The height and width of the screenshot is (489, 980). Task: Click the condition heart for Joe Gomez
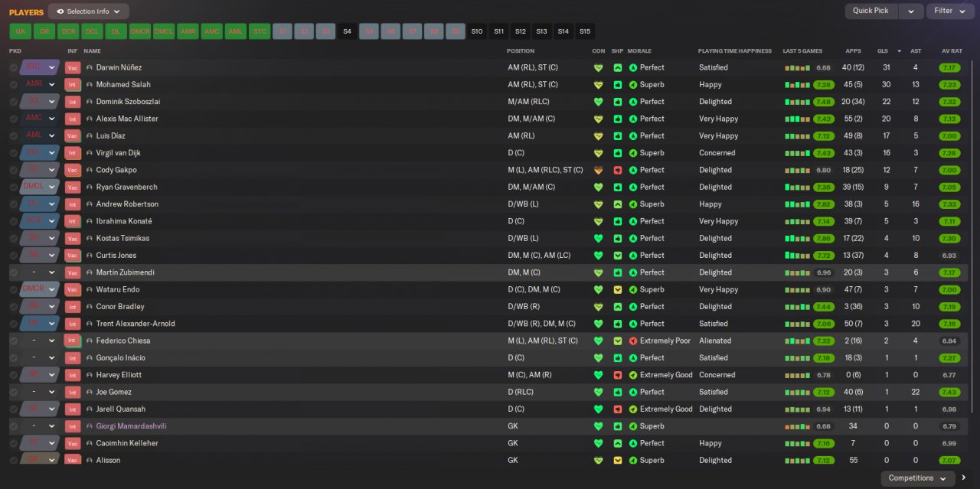click(x=598, y=392)
